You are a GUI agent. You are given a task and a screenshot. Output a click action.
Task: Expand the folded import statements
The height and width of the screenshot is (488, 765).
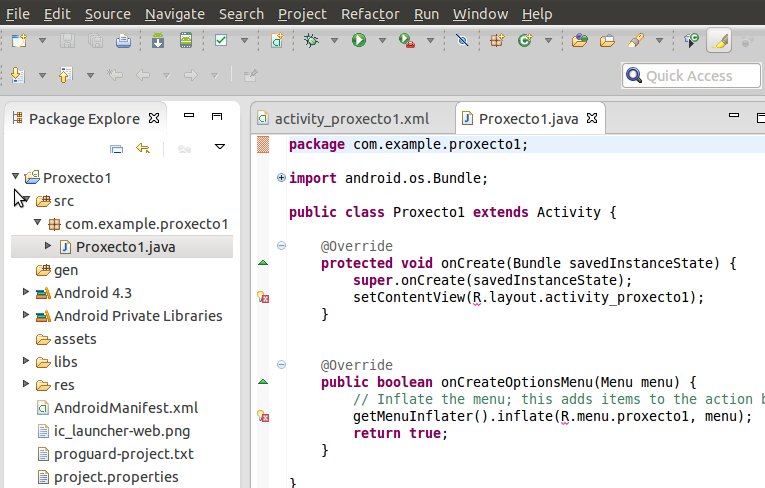point(281,178)
